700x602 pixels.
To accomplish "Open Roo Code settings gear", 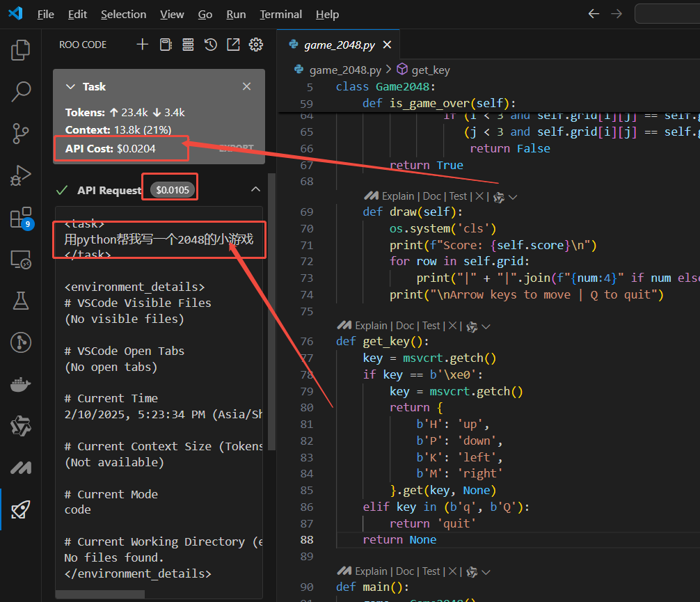I will pyautogui.click(x=256, y=45).
